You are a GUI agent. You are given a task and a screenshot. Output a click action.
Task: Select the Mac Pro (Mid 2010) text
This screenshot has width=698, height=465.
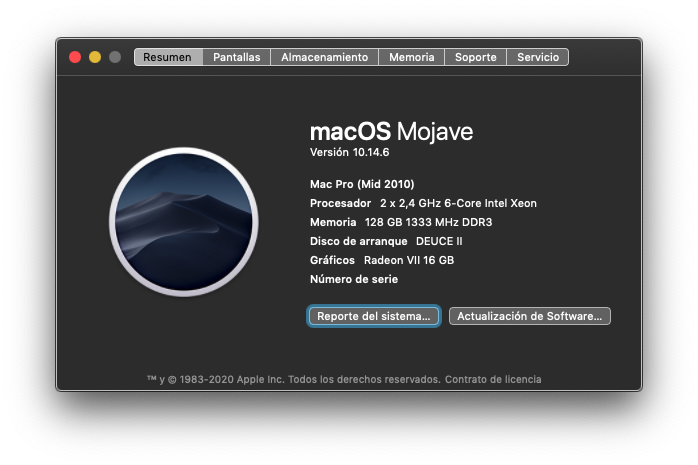pos(362,184)
